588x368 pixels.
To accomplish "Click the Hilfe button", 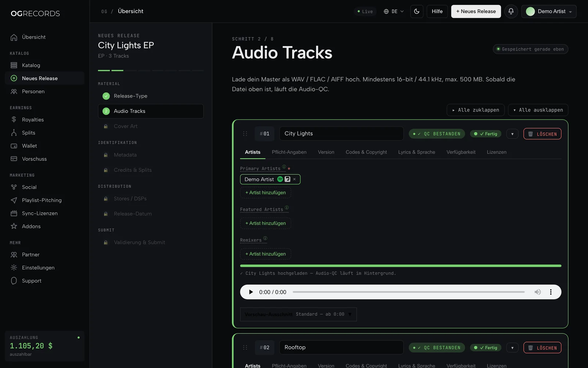I will [x=437, y=11].
